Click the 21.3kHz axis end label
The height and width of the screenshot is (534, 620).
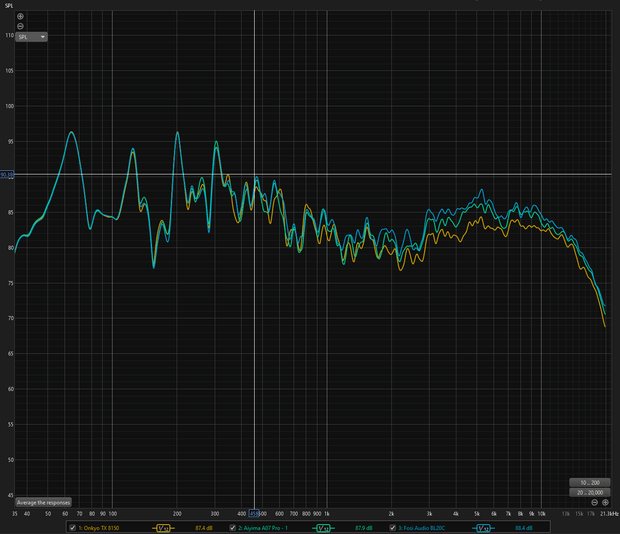coord(609,514)
